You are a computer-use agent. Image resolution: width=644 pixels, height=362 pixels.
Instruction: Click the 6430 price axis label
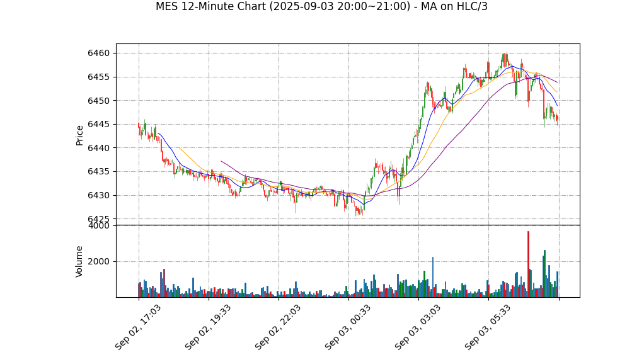[98, 195]
